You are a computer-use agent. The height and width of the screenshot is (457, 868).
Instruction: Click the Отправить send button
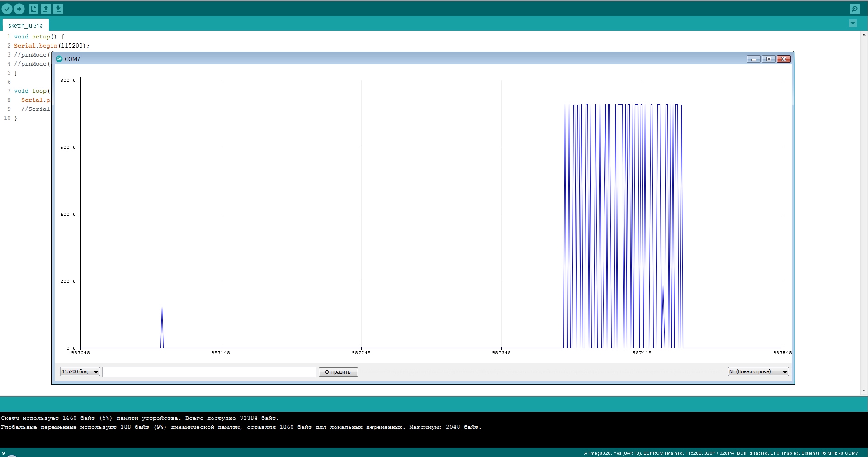point(338,372)
